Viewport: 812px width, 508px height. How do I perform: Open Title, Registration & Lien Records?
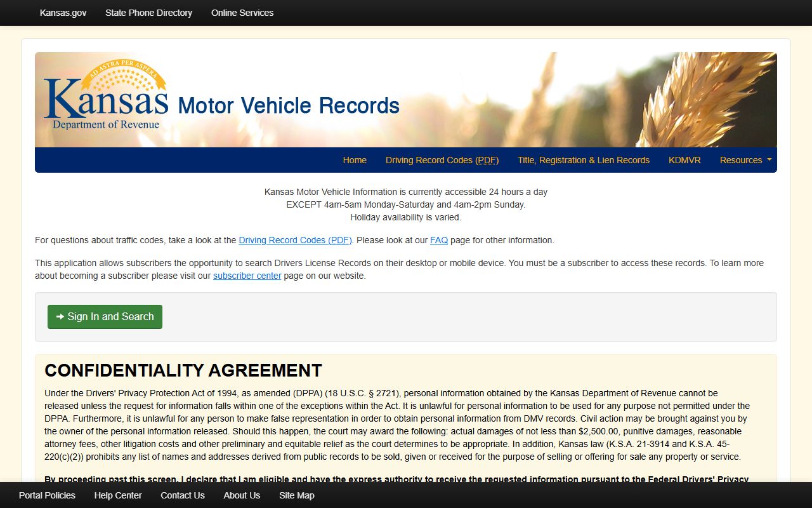coord(584,160)
